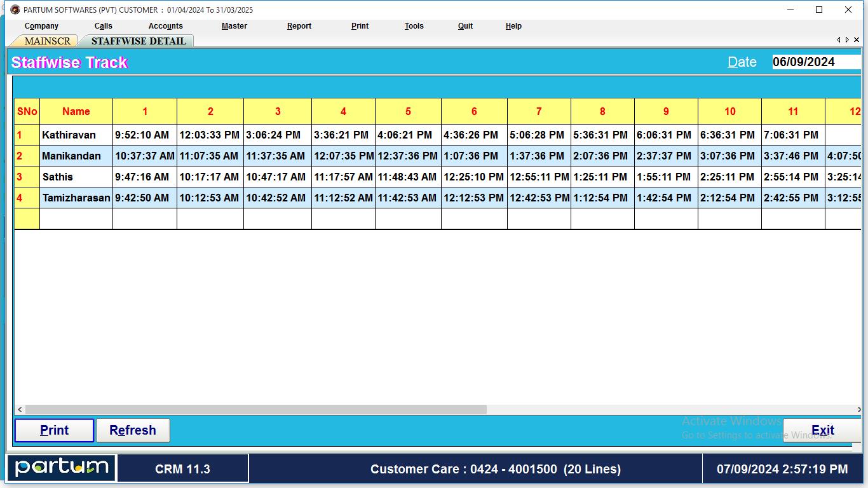This screenshot has width=868, height=488.
Task: Click the tab scroll right arrow
Action: pos(847,40)
